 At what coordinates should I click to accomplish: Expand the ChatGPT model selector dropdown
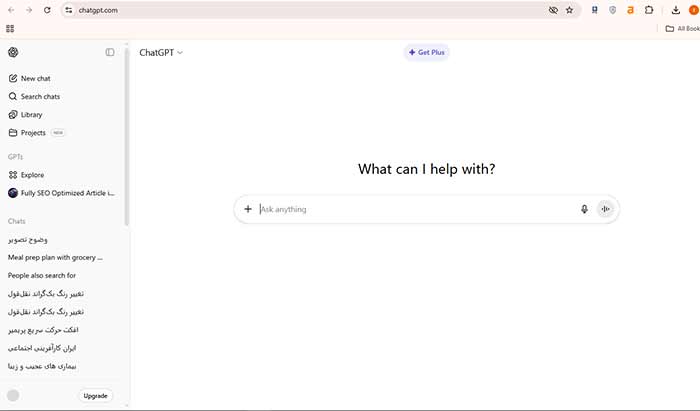point(161,52)
